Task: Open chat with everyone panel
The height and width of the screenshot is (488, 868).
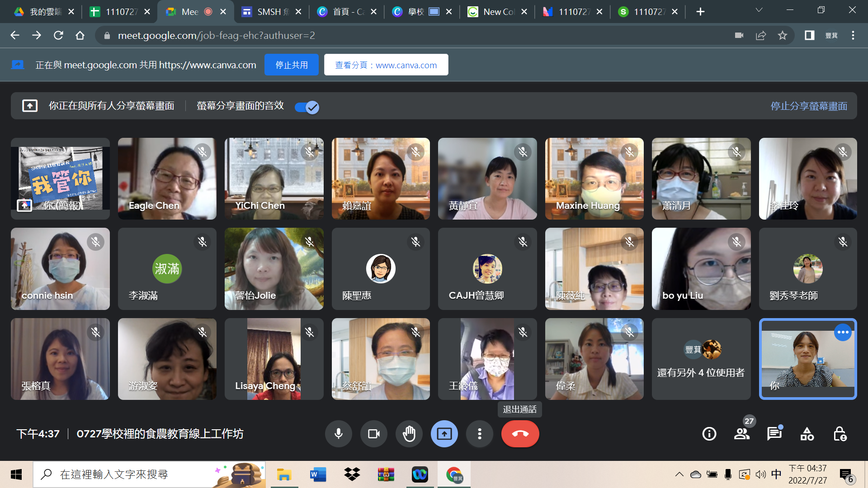Action: point(774,434)
